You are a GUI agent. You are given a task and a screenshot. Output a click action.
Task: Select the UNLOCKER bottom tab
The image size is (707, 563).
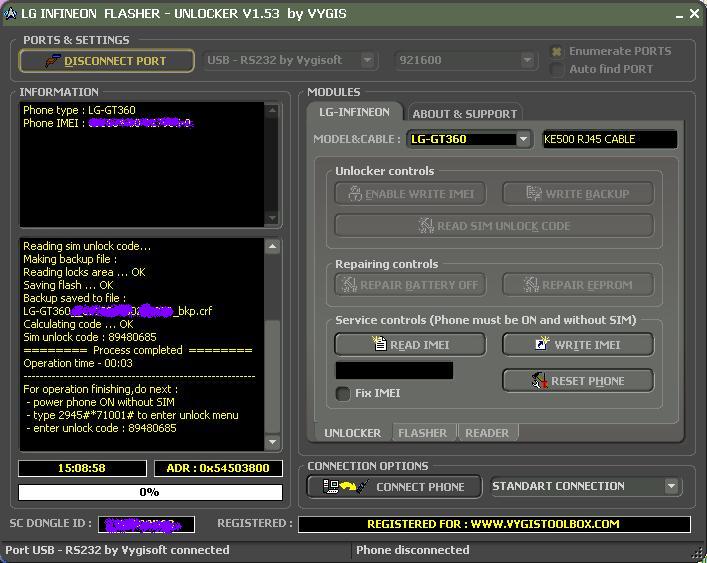coord(353,433)
